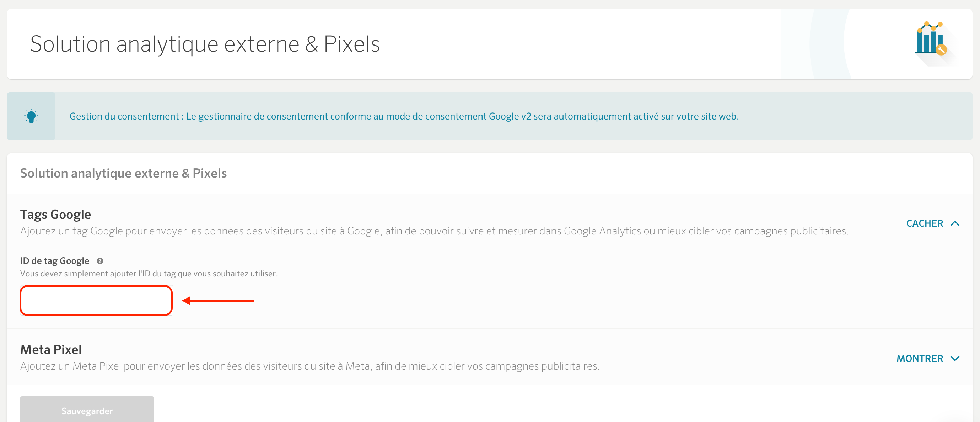Click the Google tag ID input field

click(x=96, y=301)
